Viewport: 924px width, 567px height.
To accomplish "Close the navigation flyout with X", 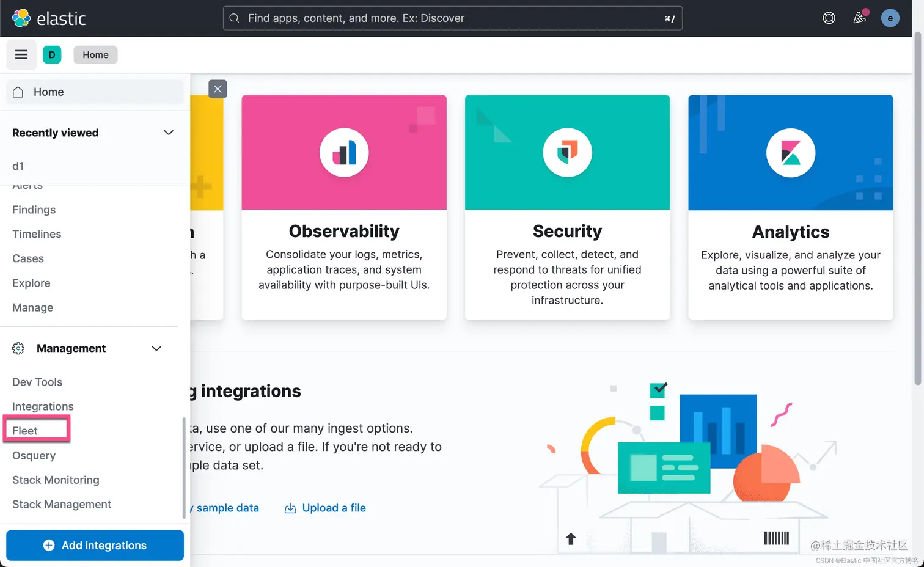I will pyautogui.click(x=218, y=89).
